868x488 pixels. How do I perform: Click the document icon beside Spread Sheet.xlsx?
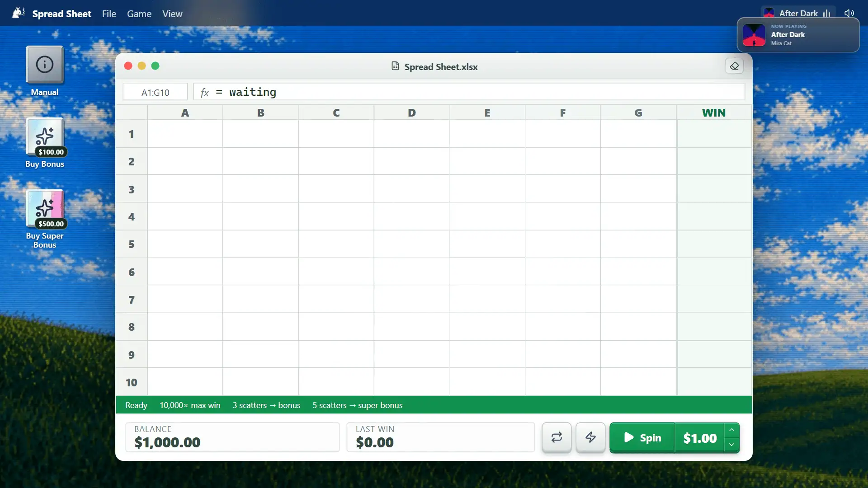coord(395,66)
